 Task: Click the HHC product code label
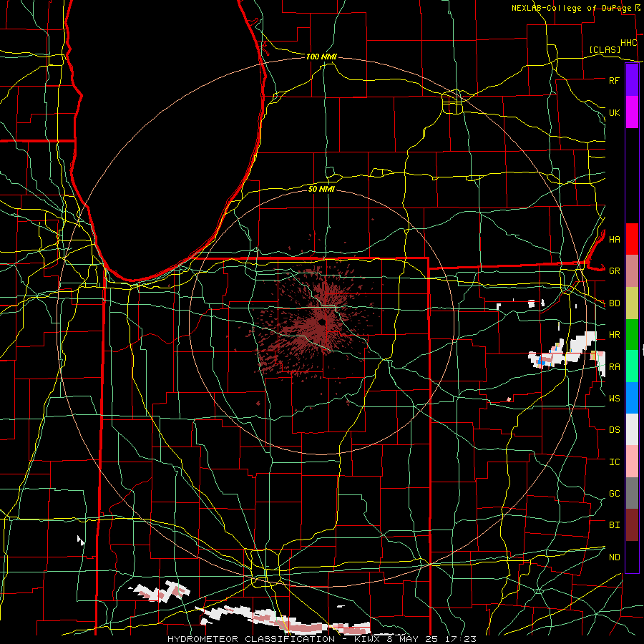(x=628, y=43)
